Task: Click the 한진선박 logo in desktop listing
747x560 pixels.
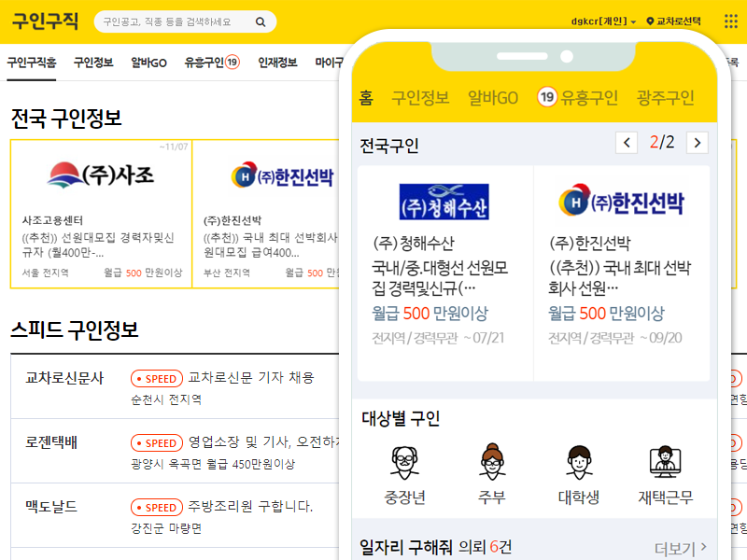Action: coord(283,175)
